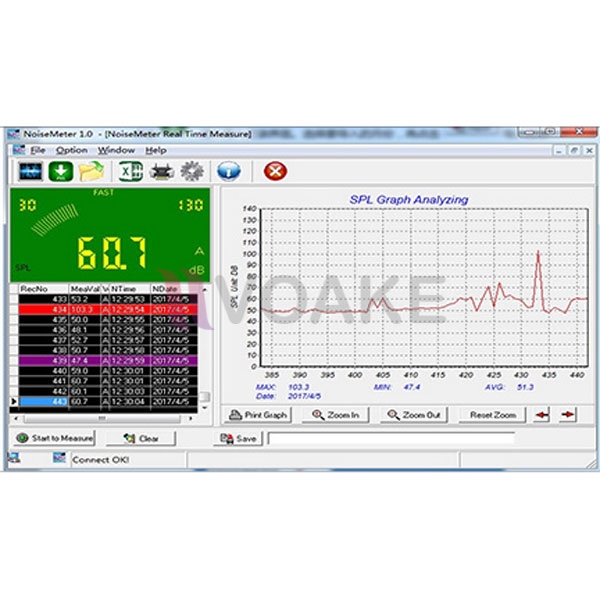
Task: Click the app icon in the menu bar
Action: point(19,150)
